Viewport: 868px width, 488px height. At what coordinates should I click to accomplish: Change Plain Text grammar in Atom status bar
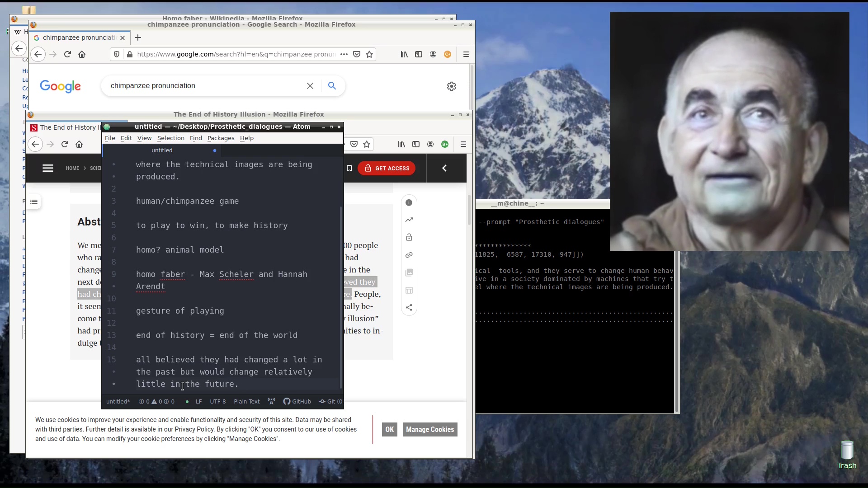246,402
